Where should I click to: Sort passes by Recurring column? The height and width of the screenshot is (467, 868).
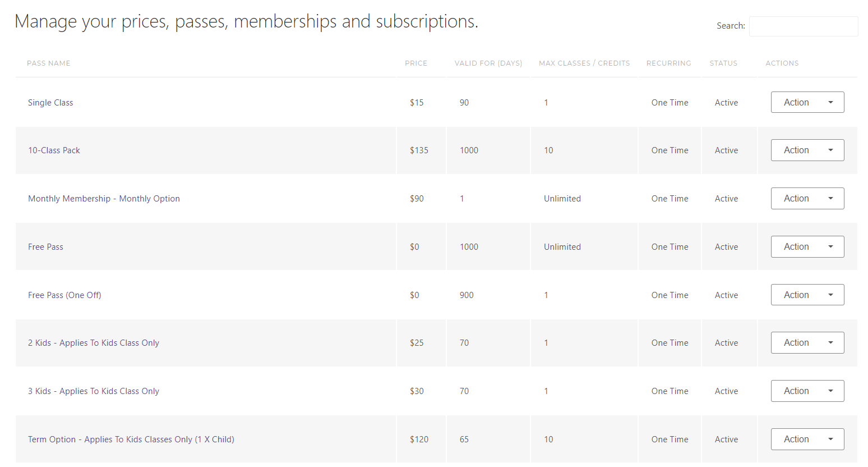pyautogui.click(x=668, y=63)
